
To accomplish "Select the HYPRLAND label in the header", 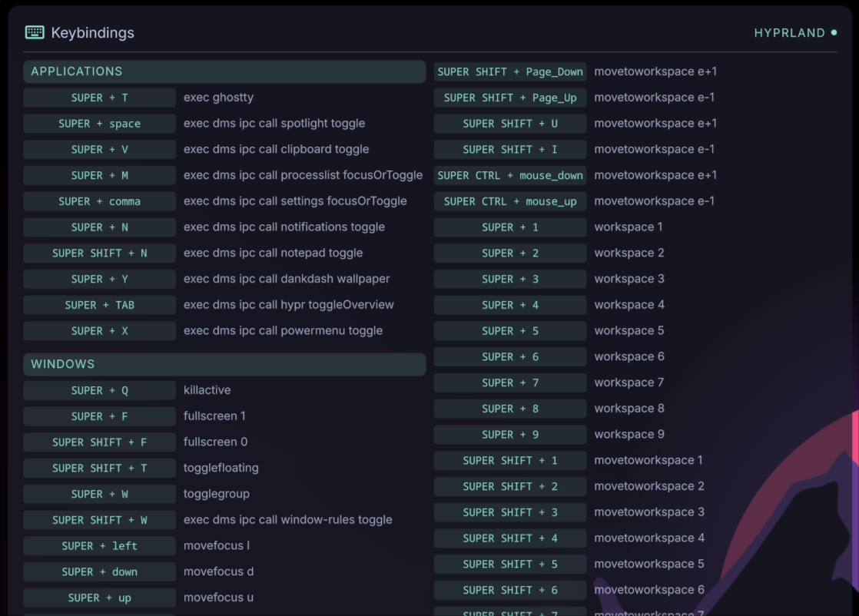I will pos(789,33).
